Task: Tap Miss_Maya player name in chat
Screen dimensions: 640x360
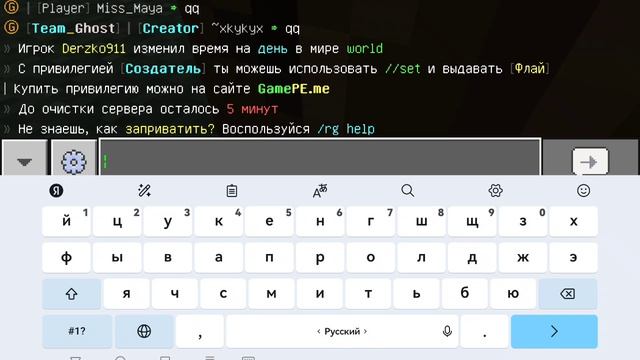Action: (x=129, y=9)
